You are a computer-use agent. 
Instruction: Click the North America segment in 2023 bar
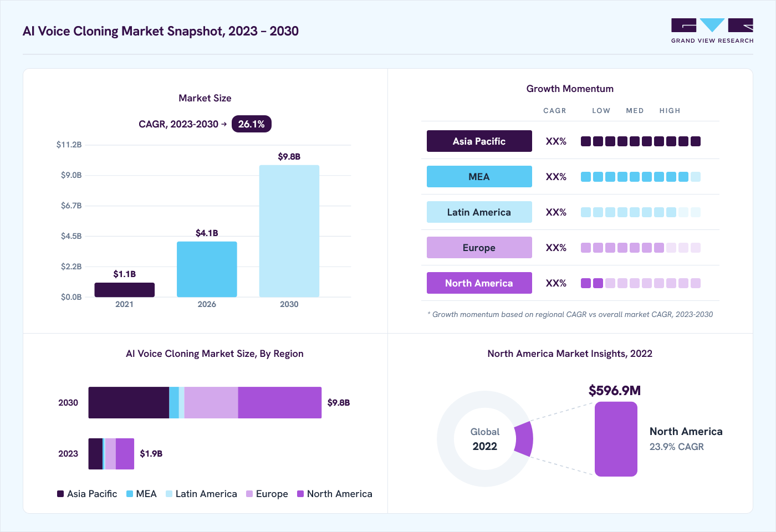[x=125, y=454]
